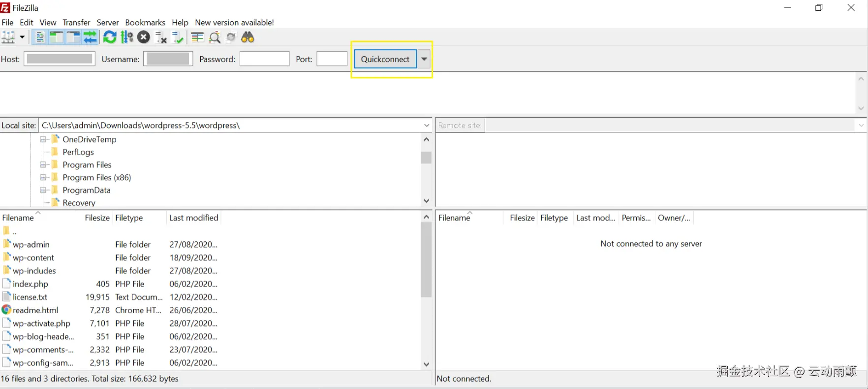Viewport: 868px width, 389px height.
Task: Click the local directory tree scrollbar thumb
Action: pyautogui.click(x=426, y=158)
